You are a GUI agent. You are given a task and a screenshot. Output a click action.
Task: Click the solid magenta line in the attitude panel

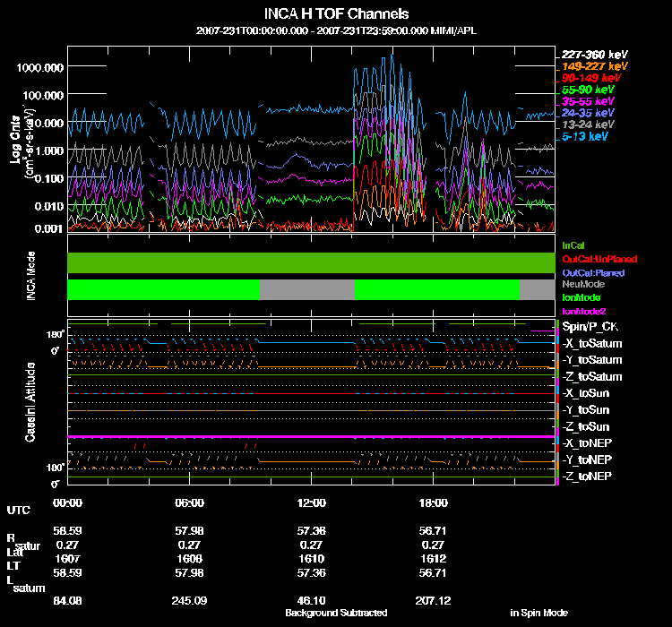point(312,436)
